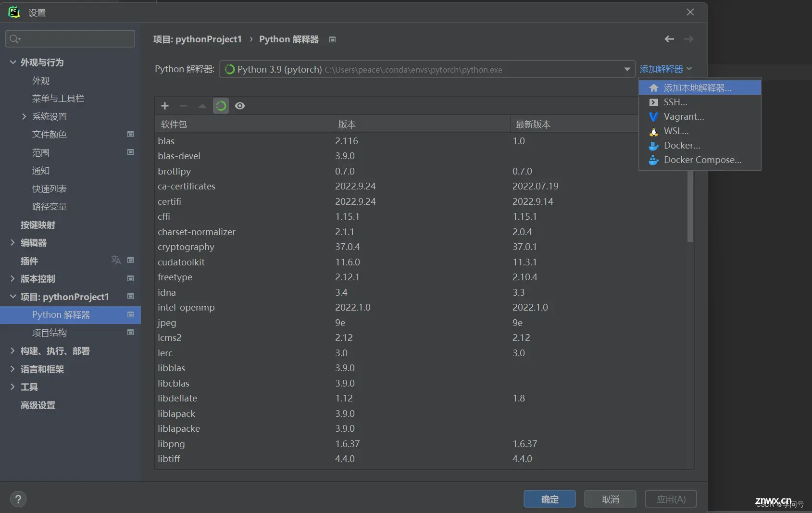812x513 pixels.
Task: Click the project-level marker icon beside 版本控制
Action: pos(130,278)
